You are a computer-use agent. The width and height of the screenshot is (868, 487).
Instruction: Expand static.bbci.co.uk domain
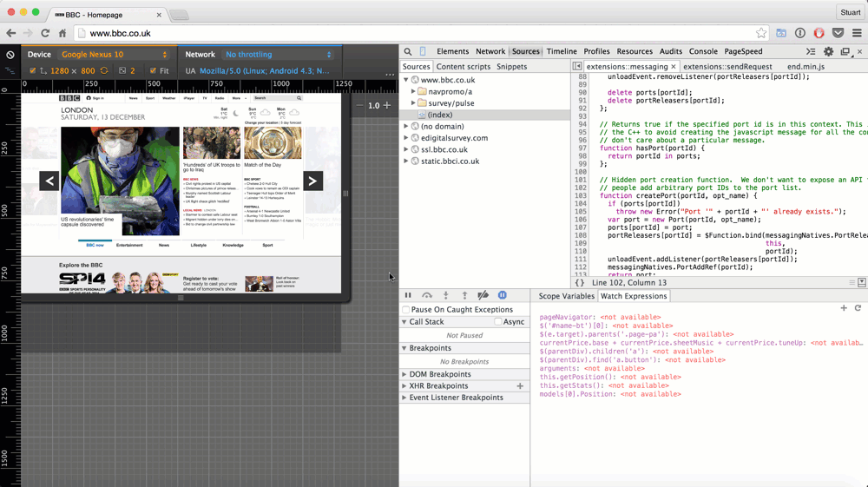(405, 161)
